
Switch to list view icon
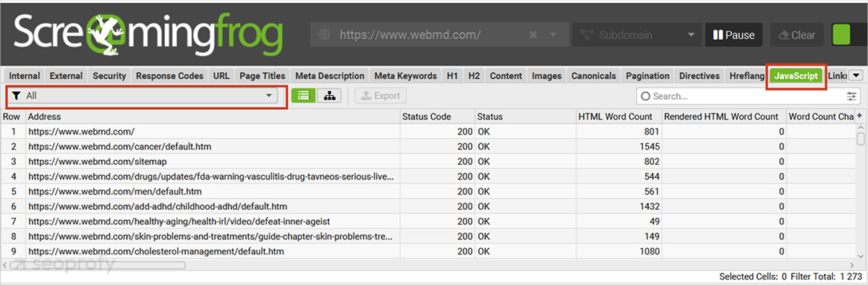(303, 95)
